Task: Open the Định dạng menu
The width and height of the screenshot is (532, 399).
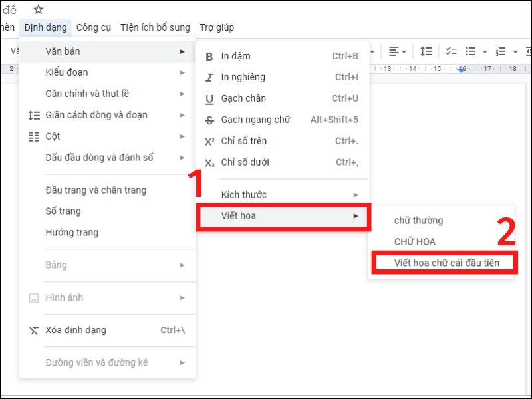Action: [x=45, y=27]
